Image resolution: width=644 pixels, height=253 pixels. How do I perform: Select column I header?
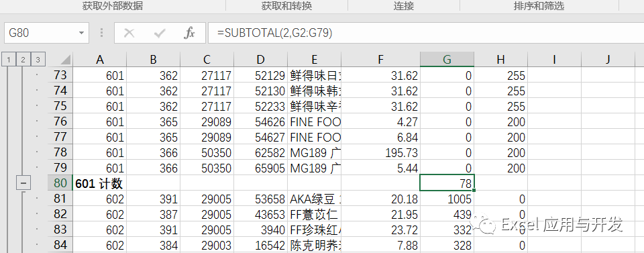click(555, 60)
